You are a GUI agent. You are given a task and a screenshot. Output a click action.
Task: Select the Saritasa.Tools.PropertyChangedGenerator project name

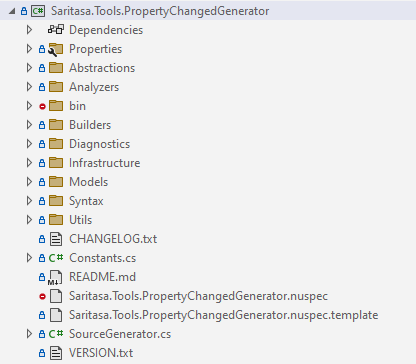(160, 11)
